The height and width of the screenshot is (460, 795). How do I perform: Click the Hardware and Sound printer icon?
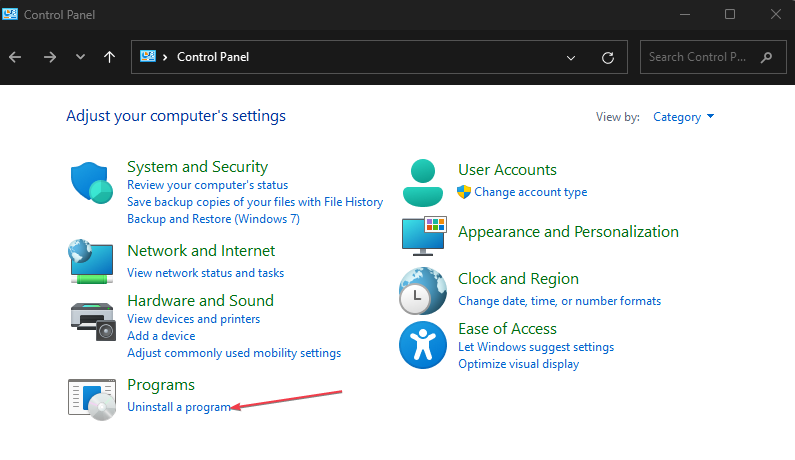[x=93, y=322]
